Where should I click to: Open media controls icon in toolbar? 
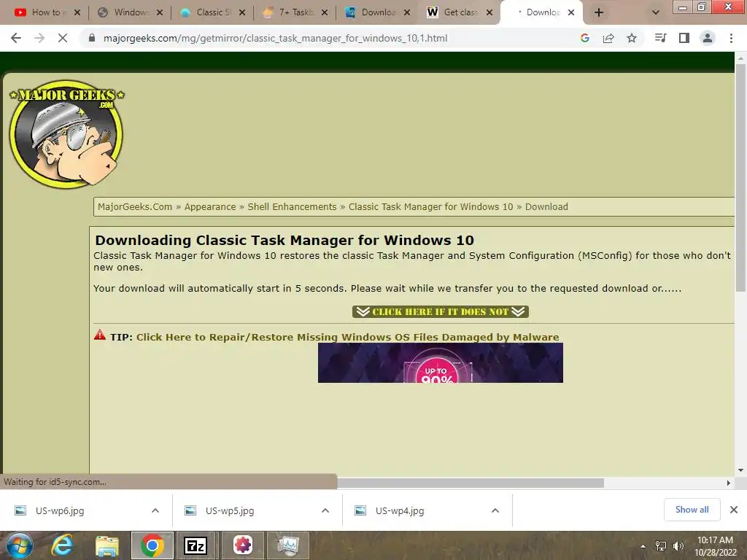pos(660,38)
